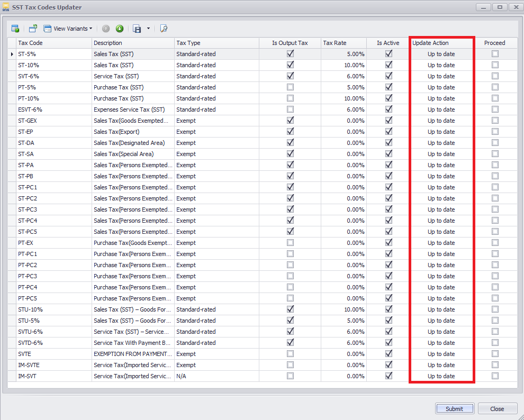The image size is (524, 420).
Task: Open the View Variants dropdown
Action: 68,29
